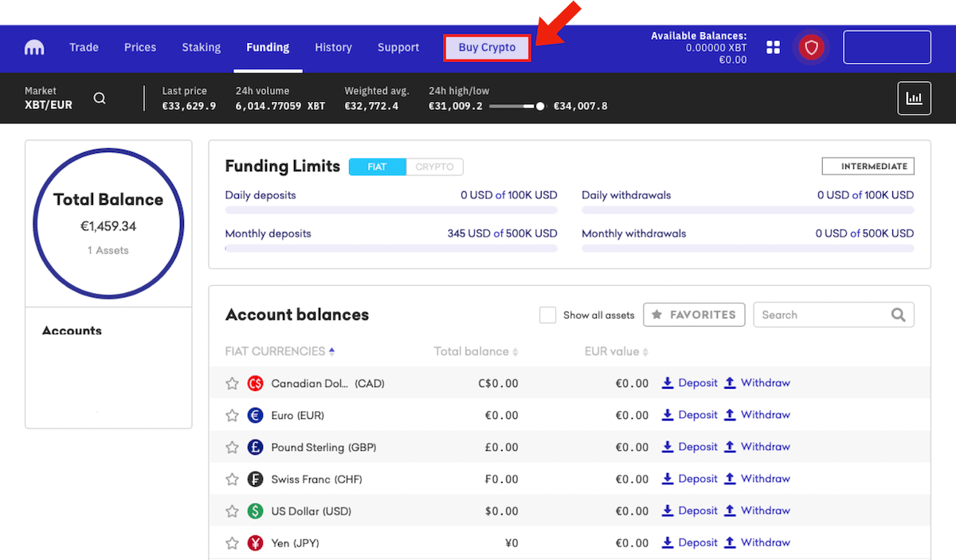Open the Staking tab
Image resolution: width=956 pixels, height=560 pixels.
coord(201,48)
